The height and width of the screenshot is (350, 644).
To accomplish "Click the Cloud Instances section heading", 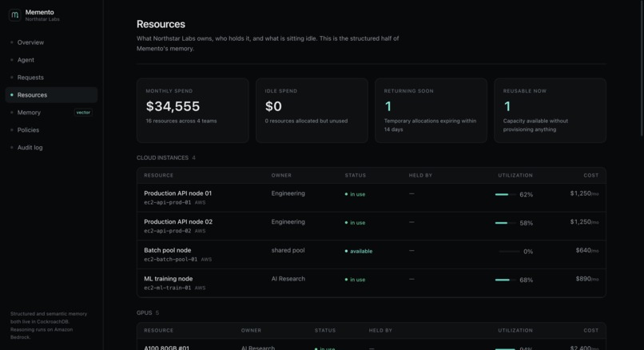I will tap(162, 157).
